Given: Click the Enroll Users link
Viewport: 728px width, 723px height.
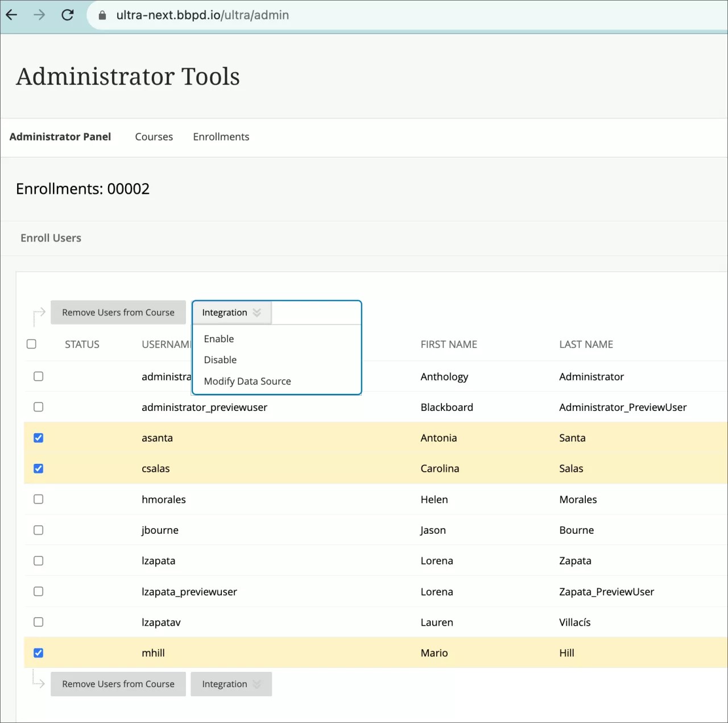Looking at the screenshot, I should click(x=51, y=238).
